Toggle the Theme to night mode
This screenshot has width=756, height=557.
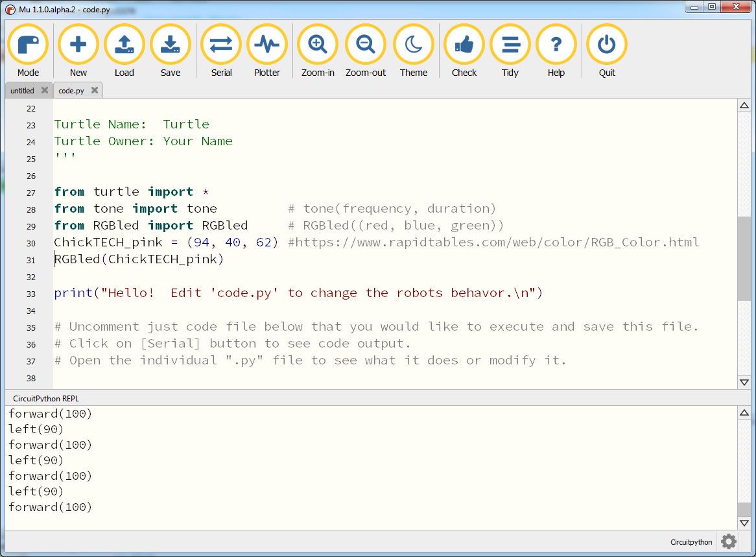tap(414, 45)
